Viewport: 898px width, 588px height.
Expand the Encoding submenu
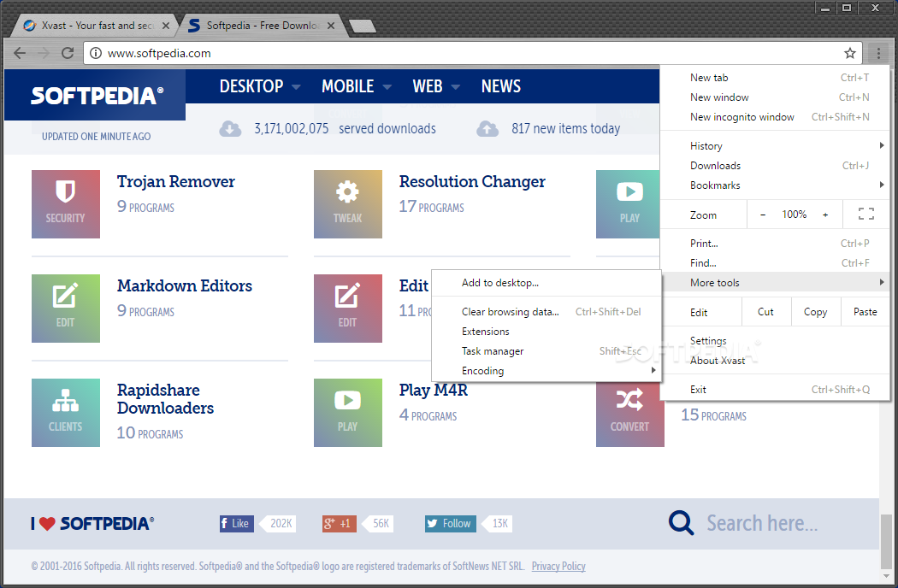click(546, 370)
